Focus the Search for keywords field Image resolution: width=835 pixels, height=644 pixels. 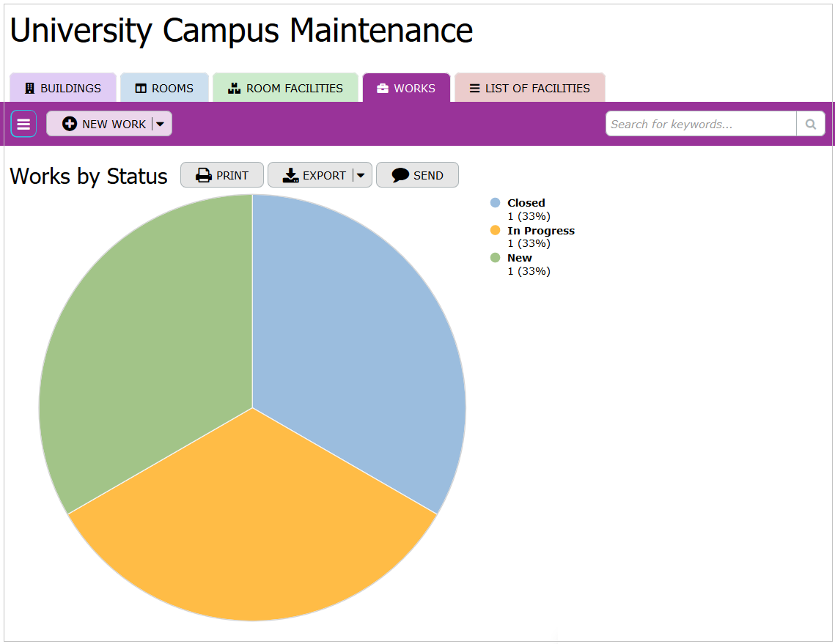700,125
